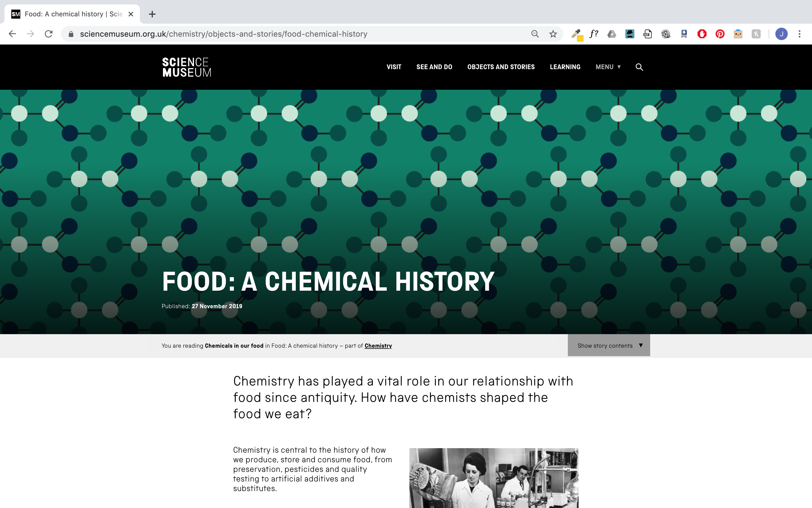
Task: Open the f? font identifier extension
Action: 594,34
